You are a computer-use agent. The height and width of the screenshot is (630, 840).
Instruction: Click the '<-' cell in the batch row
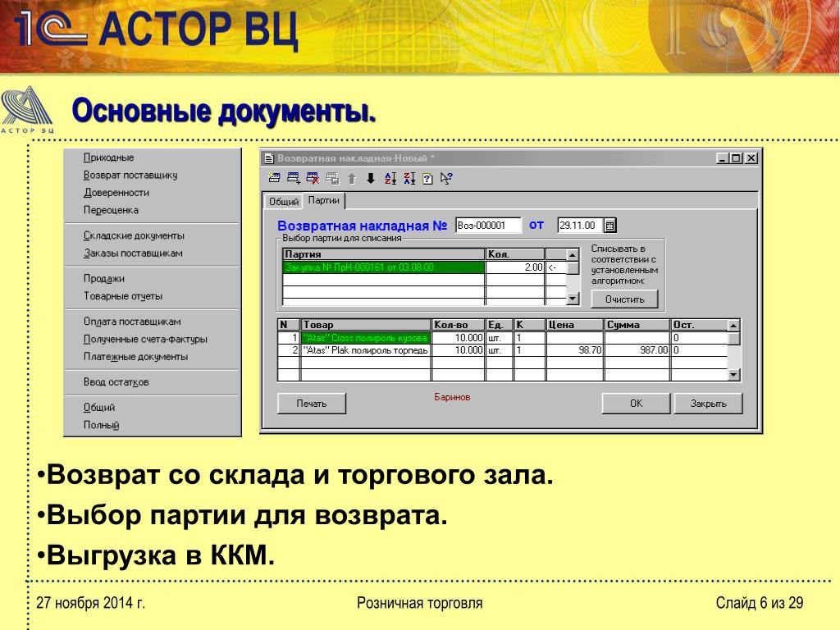[x=555, y=267]
